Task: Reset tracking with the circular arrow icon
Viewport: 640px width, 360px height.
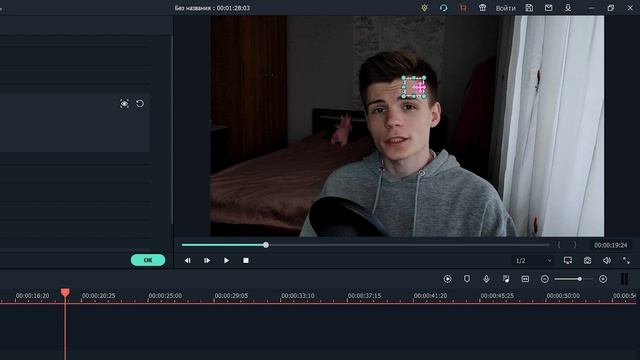Action: [x=140, y=104]
